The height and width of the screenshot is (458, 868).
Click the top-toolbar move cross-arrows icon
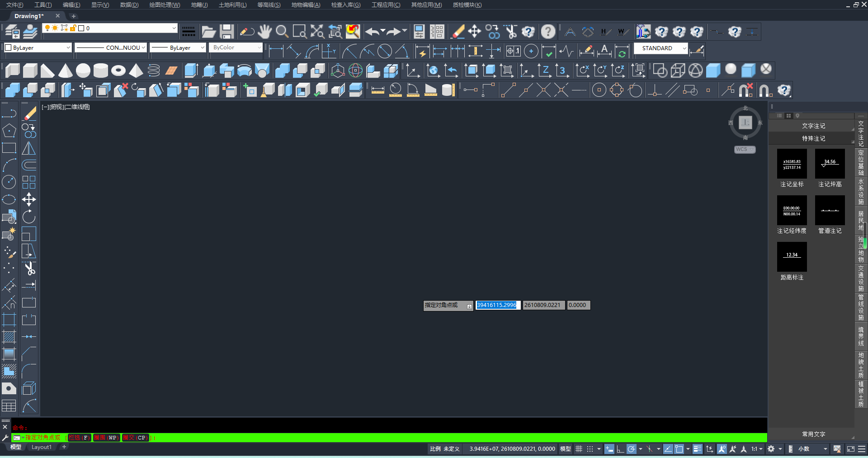pos(474,32)
